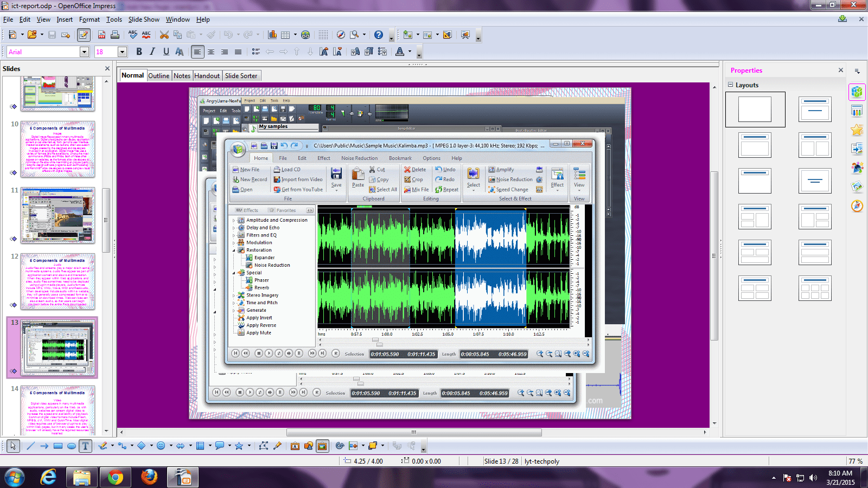Open the Insert menu

[x=65, y=20]
